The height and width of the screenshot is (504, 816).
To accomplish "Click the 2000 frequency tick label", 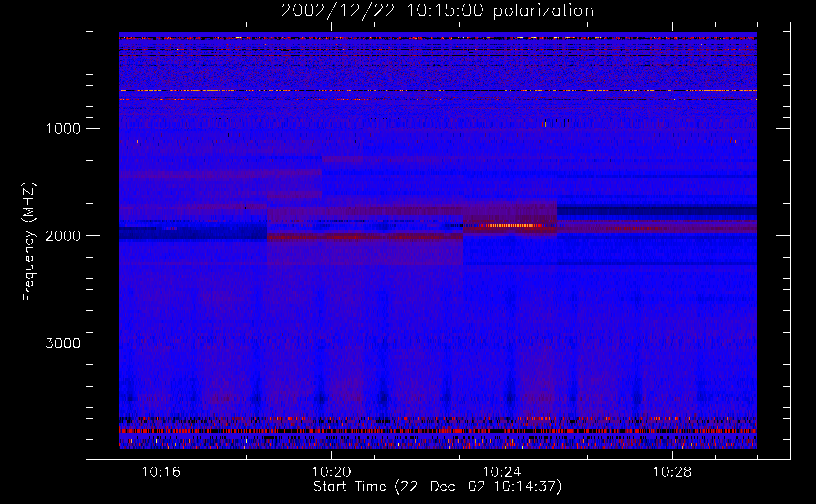I will (x=63, y=236).
